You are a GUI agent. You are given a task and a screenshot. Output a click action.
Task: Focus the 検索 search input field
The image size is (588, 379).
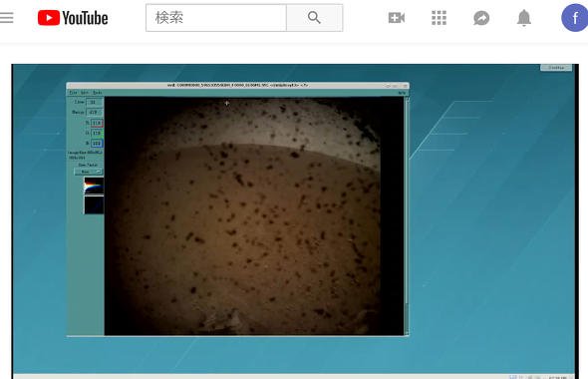tap(216, 18)
